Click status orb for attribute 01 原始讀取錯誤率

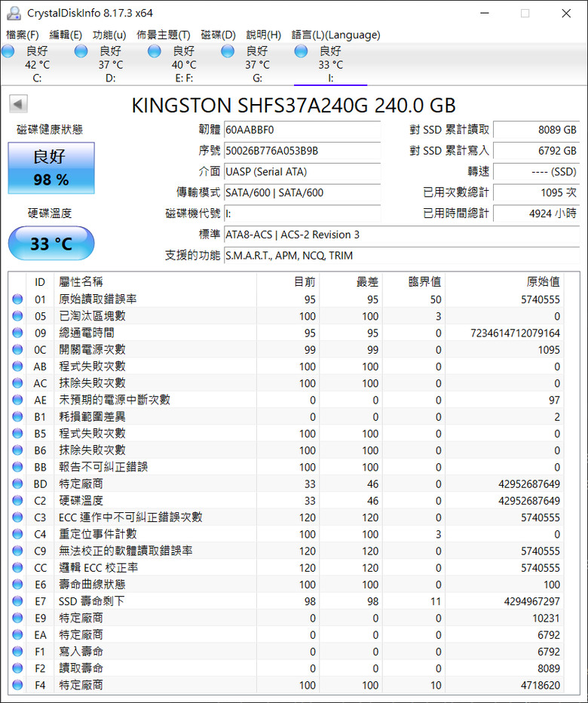click(x=17, y=299)
